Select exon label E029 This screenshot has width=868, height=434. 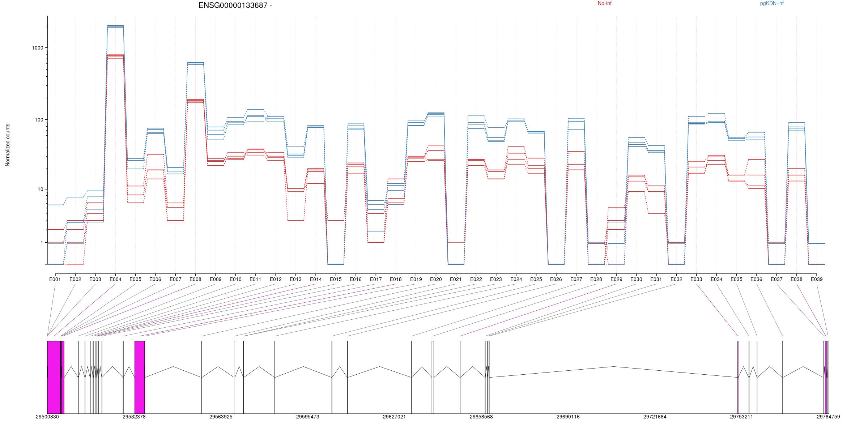tap(616, 279)
